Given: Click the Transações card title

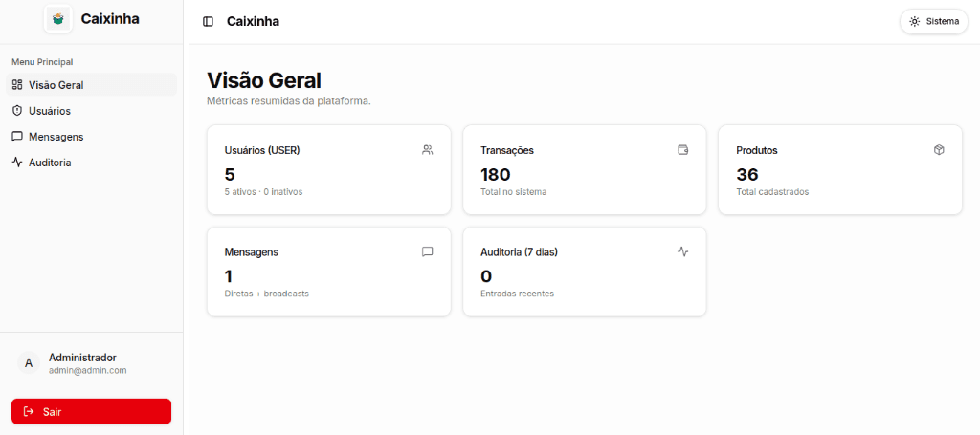Looking at the screenshot, I should (507, 150).
